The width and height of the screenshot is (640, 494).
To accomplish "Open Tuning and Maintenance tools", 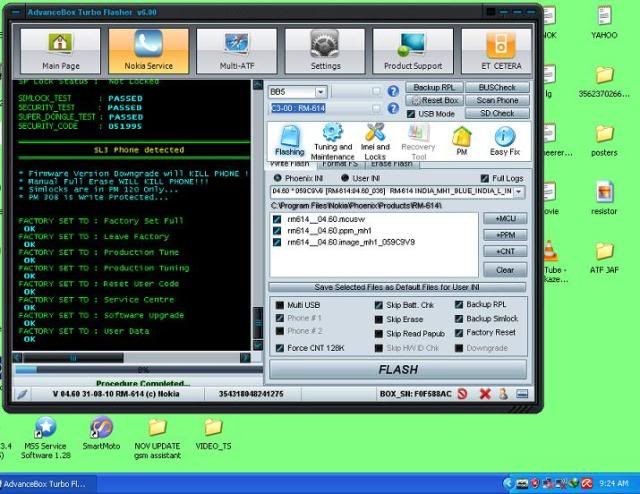I will click(333, 141).
